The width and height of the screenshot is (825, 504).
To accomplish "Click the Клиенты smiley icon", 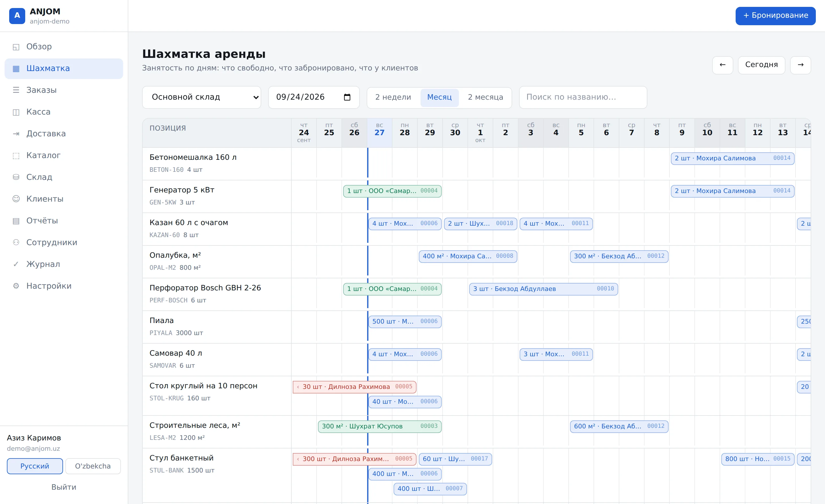I will [16, 199].
